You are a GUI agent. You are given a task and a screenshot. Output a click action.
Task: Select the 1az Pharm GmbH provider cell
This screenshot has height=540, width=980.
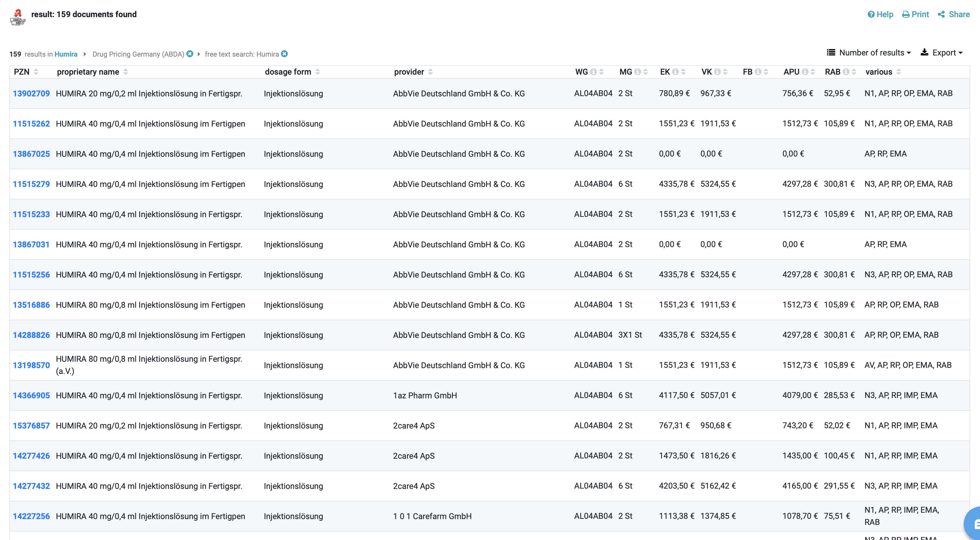coord(425,395)
